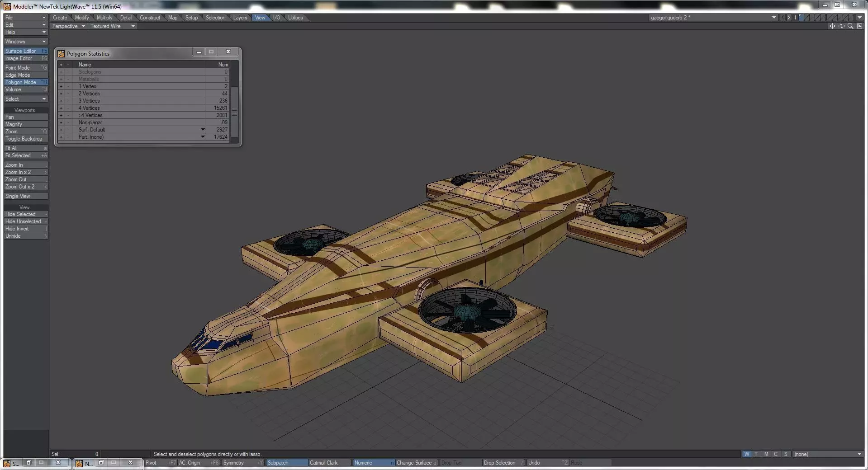This screenshot has height=470, width=868.
Task: Toggle Color map mode C button
Action: click(776, 454)
